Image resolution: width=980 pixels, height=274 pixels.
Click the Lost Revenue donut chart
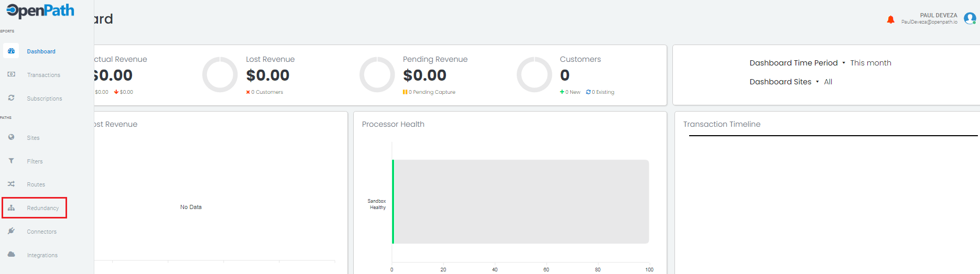pyautogui.click(x=220, y=75)
